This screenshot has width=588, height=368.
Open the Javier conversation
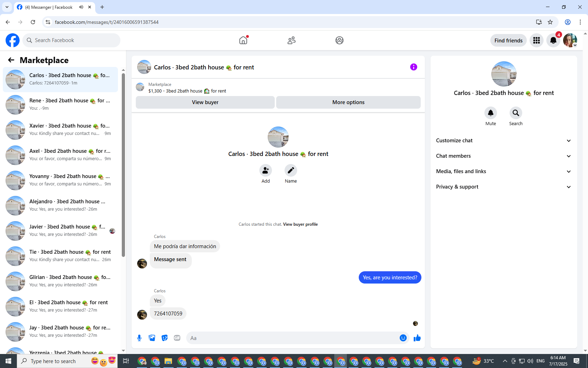tap(60, 231)
